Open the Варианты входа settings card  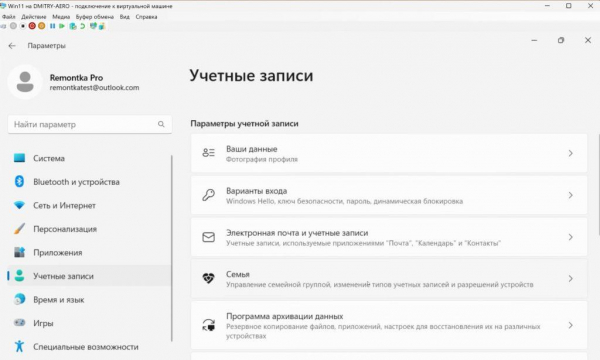tap(389, 195)
